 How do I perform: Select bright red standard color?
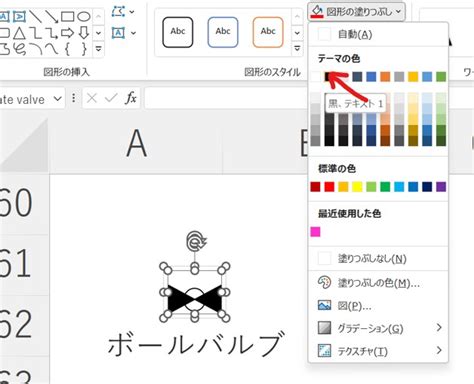329,187
